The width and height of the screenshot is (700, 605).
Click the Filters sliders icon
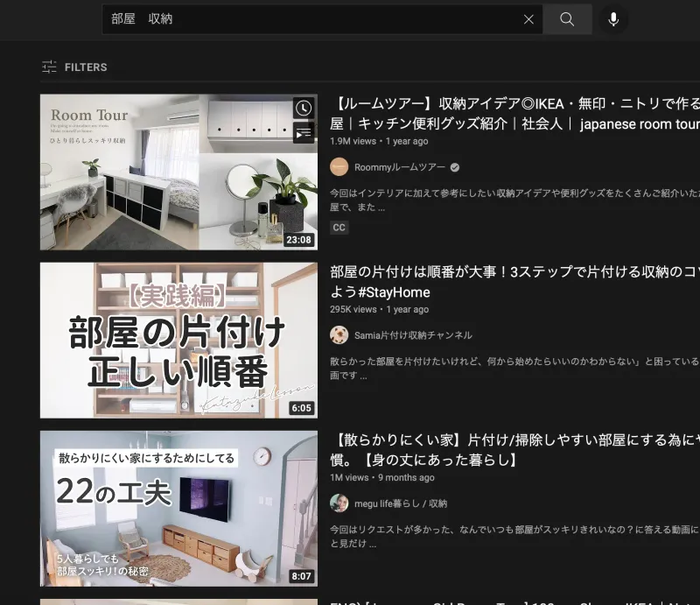pyautogui.click(x=48, y=67)
